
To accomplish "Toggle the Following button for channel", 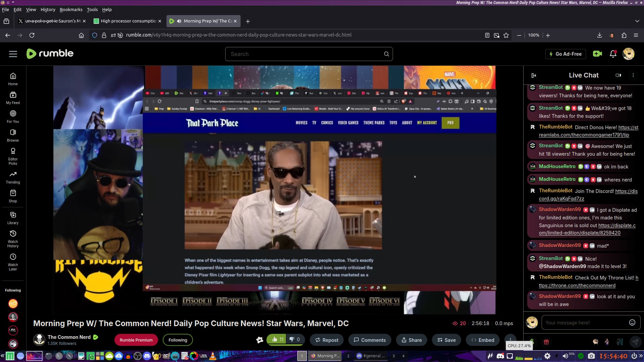I will (178, 340).
